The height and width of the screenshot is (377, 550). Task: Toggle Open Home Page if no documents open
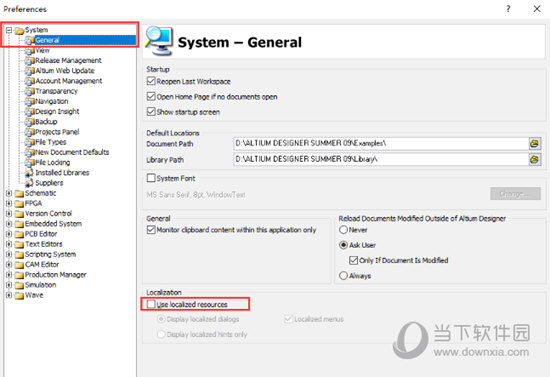pyautogui.click(x=151, y=96)
